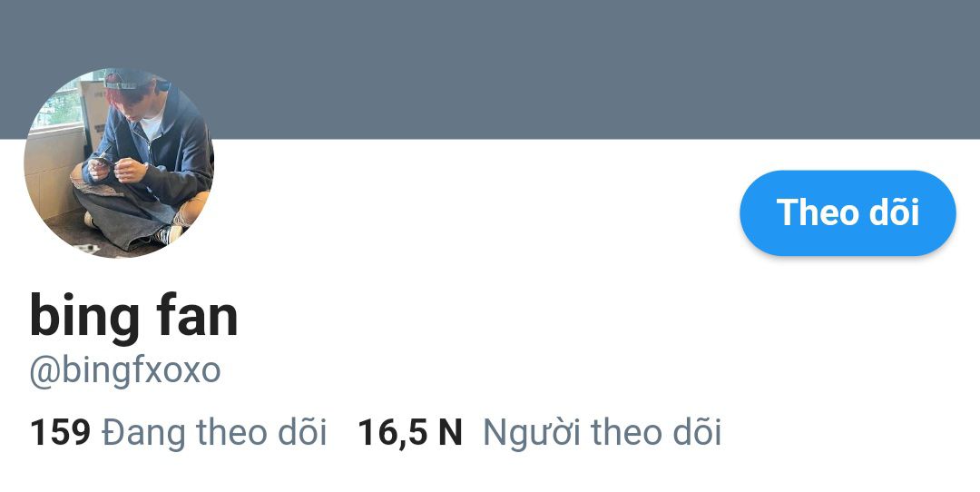This screenshot has width=980, height=492.
Task: Click the 159 following count number
Action: [x=60, y=433]
